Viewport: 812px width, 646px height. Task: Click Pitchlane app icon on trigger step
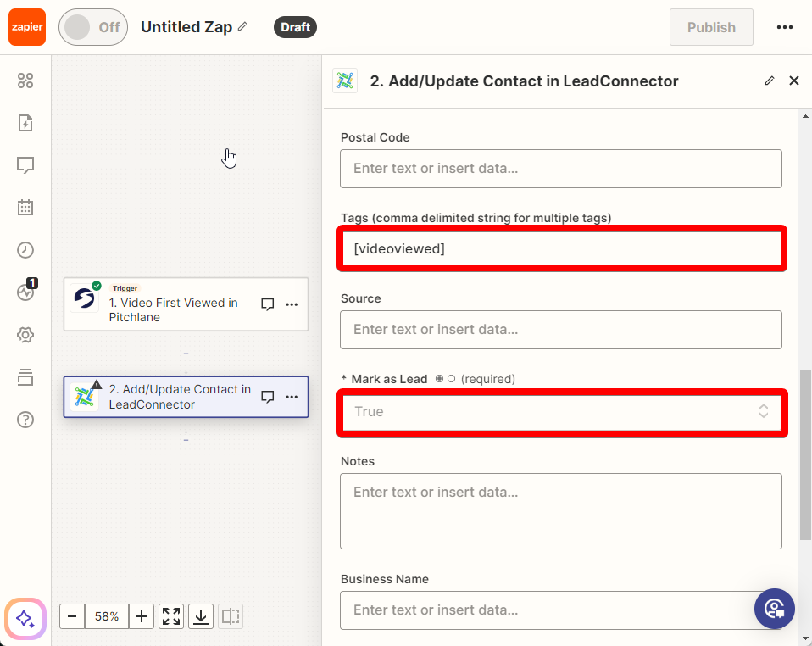(84, 298)
